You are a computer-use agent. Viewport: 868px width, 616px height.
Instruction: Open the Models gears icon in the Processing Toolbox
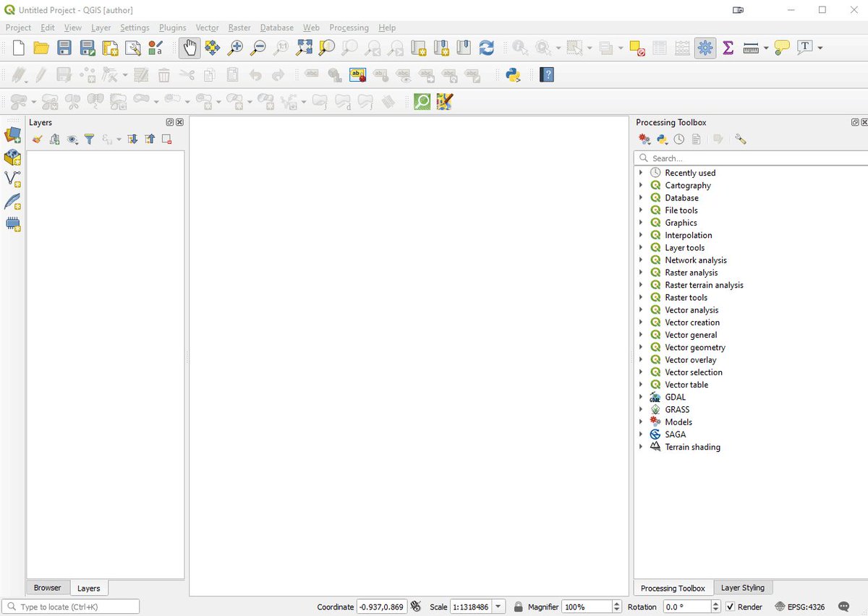[644, 140]
